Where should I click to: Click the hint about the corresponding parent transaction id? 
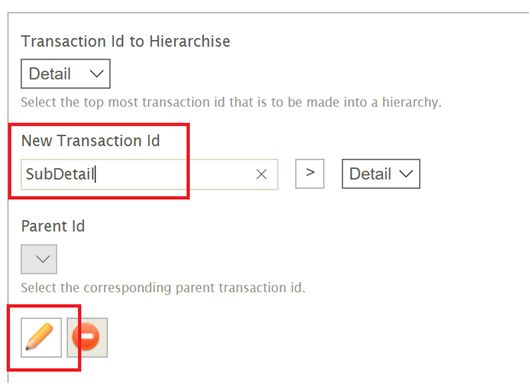tap(163, 288)
